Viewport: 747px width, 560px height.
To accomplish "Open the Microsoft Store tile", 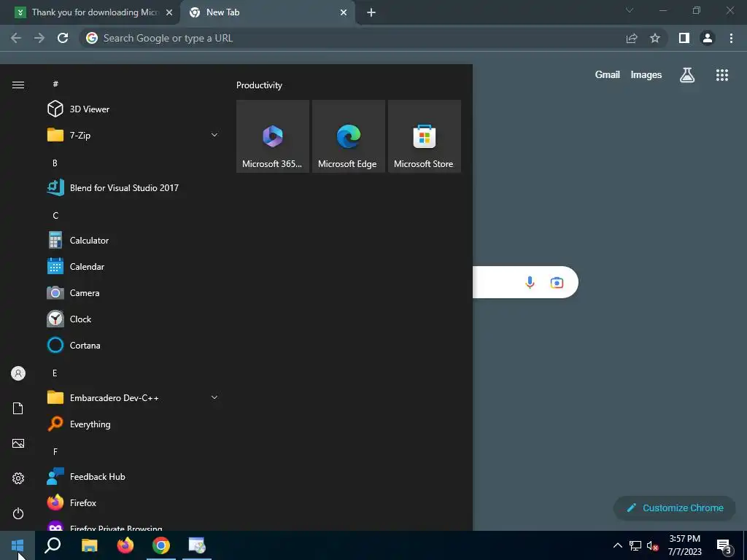I will 424,136.
